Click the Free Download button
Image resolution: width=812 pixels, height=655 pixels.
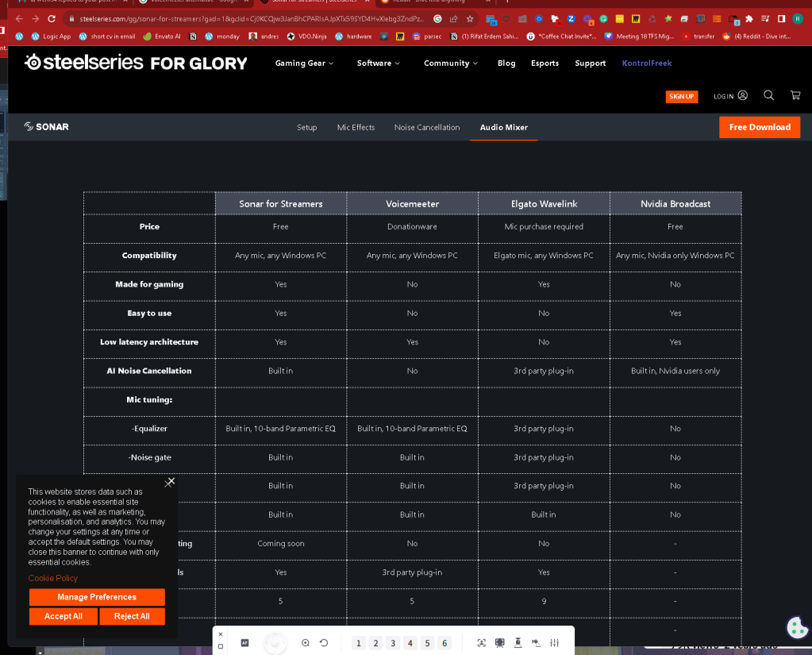coord(759,127)
